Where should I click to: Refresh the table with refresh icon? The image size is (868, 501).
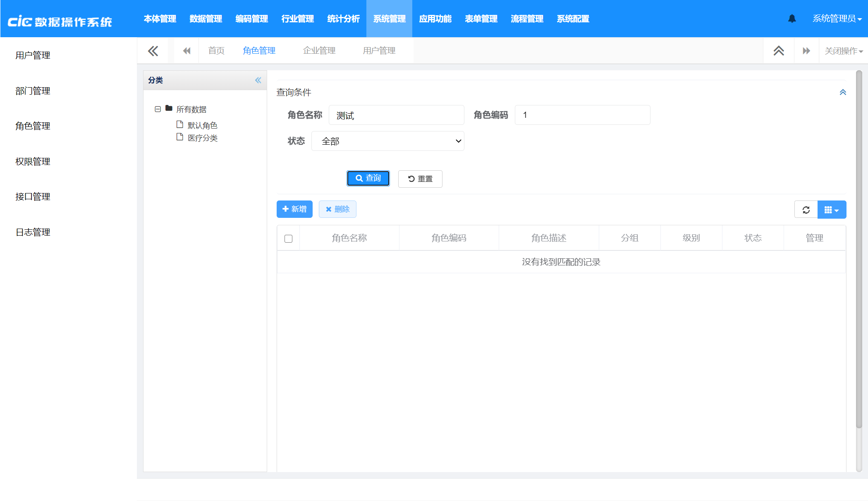(x=806, y=210)
